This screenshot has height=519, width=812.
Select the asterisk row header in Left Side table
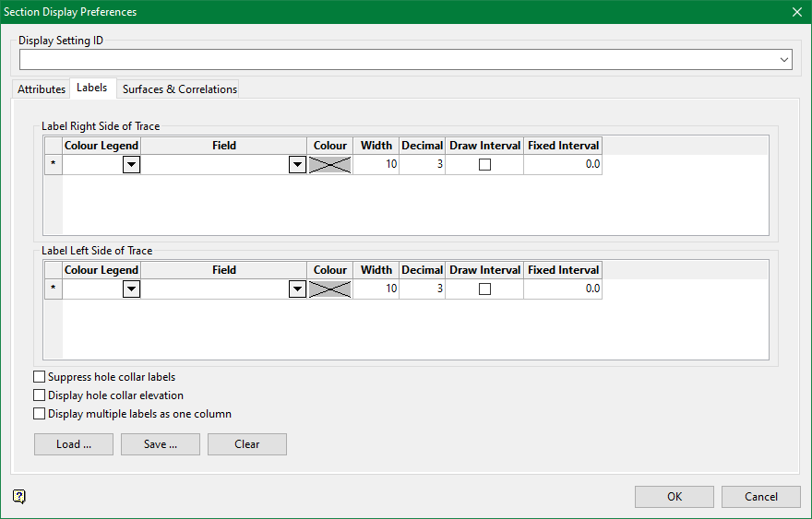point(54,289)
